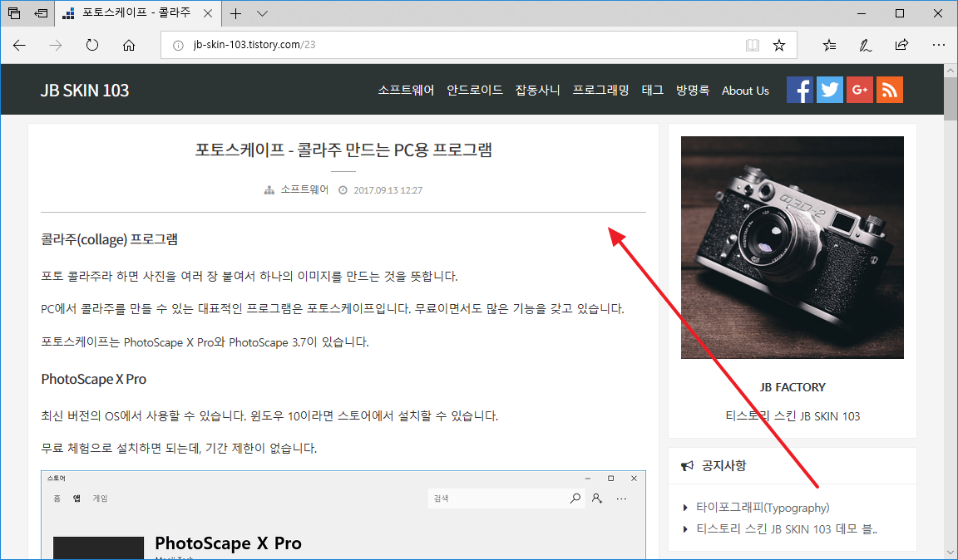Click the camera profile image in sidebar

(793, 248)
